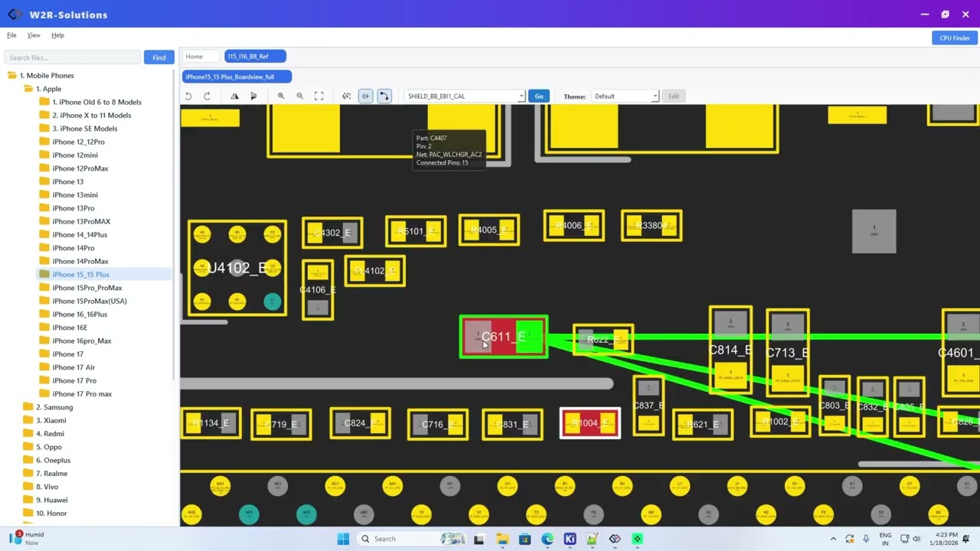
Task: Open the Windows Start menu
Action: click(x=343, y=539)
